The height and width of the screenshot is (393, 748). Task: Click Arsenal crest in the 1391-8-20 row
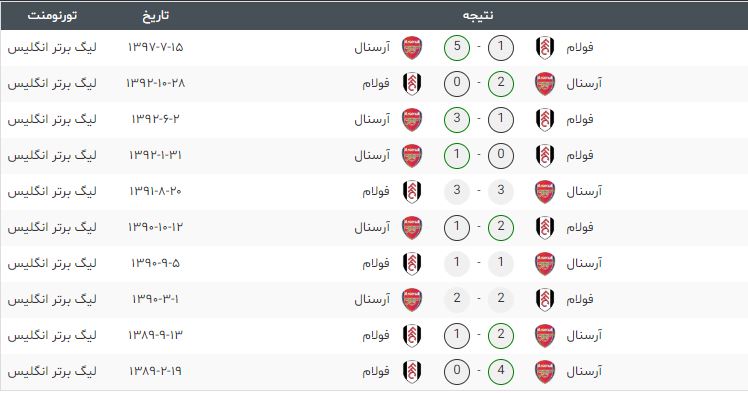(545, 192)
